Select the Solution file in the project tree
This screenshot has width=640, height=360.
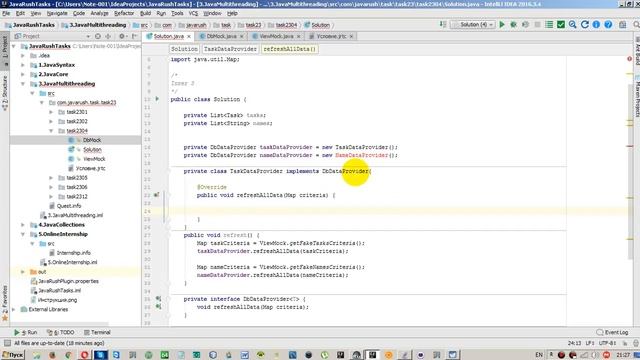pos(92,149)
